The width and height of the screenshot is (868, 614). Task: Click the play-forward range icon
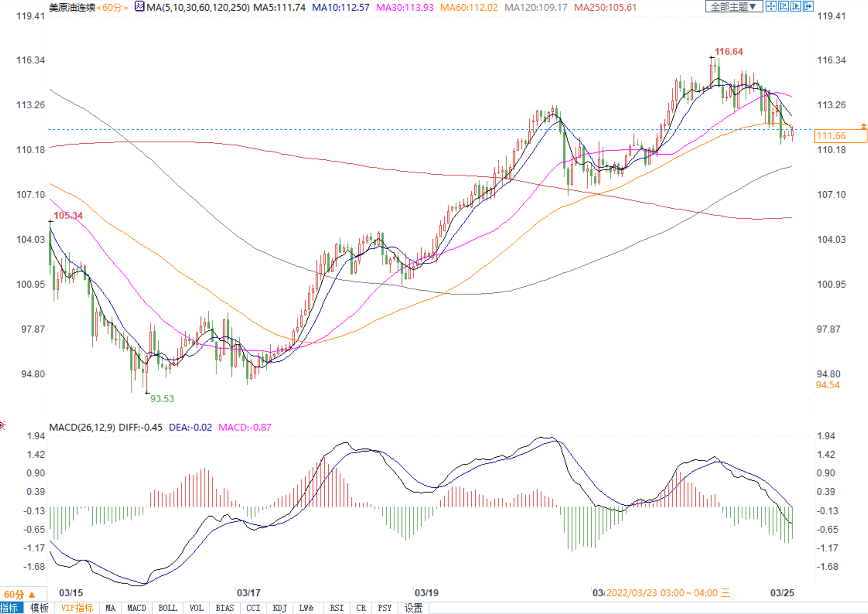click(x=795, y=7)
